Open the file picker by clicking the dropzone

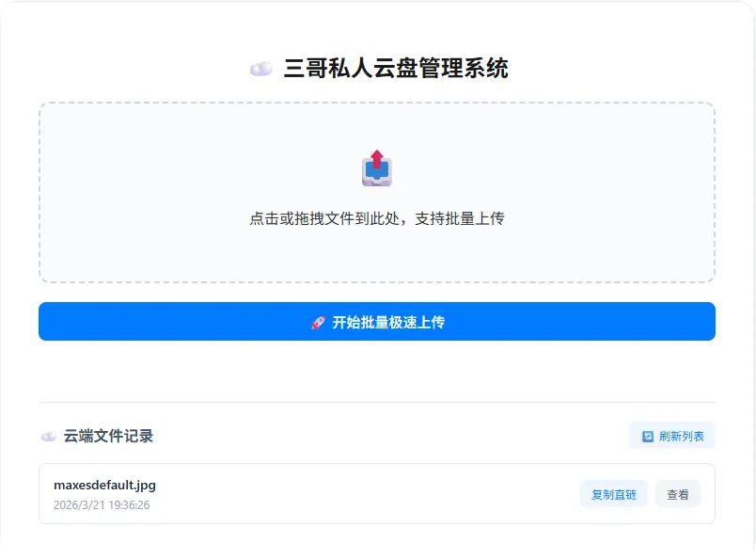click(x=376, y=191)
